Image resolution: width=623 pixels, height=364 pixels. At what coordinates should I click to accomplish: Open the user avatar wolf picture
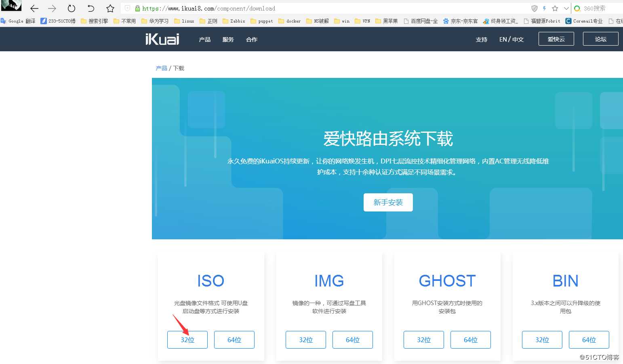click(11, 5)
